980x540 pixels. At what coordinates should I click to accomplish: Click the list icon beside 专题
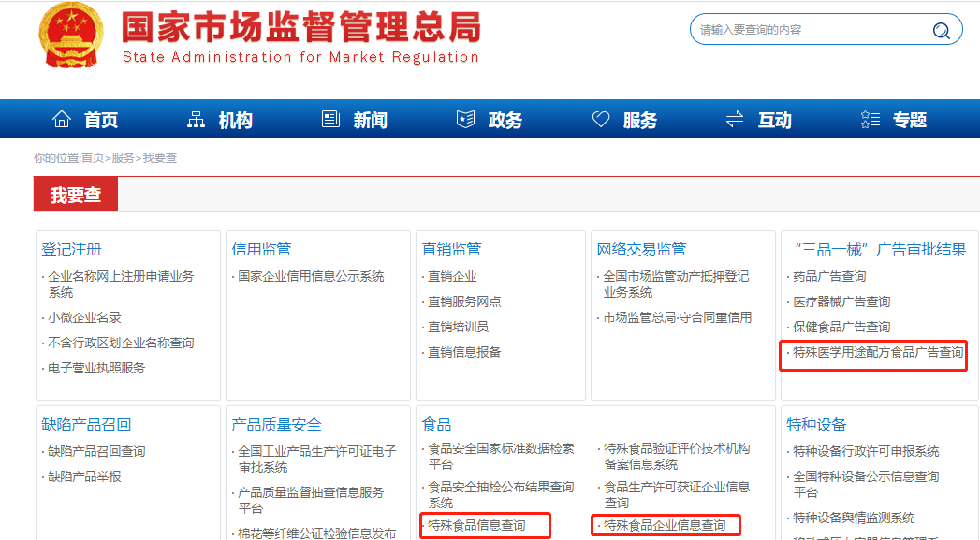pos(870,119)
